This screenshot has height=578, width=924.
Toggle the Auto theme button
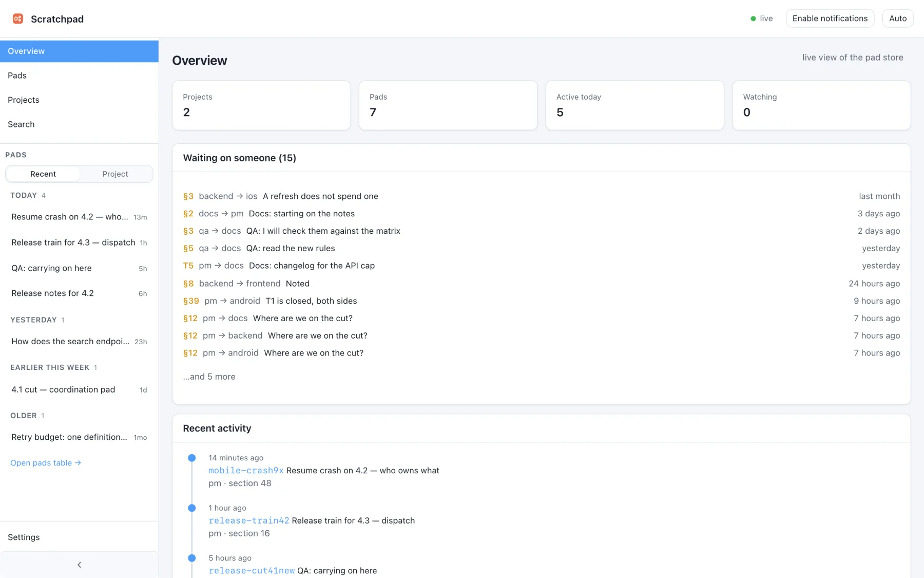pyautogui.click(x=898, y=18)
